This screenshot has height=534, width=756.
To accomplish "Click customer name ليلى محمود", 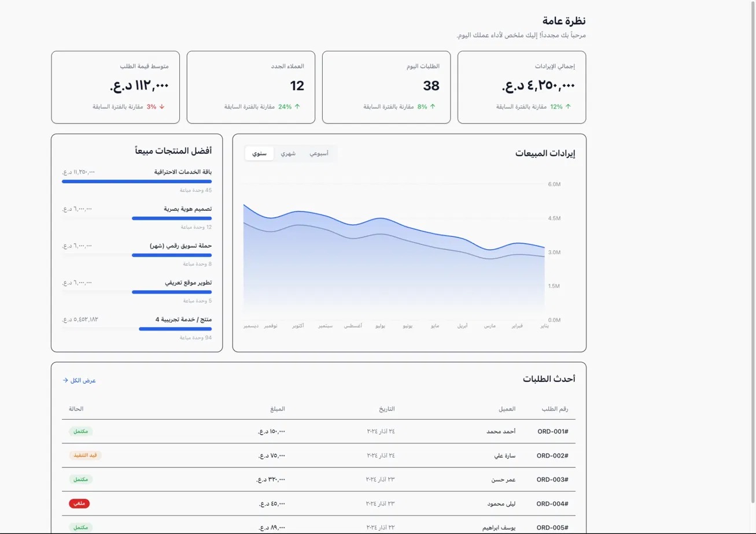I will click(x=501, y=503).
